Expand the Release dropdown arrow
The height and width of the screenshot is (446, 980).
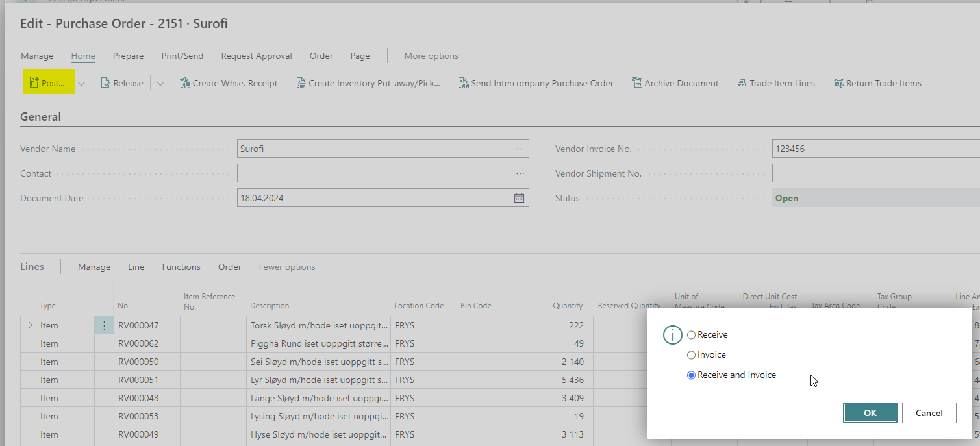click(160, 83)
